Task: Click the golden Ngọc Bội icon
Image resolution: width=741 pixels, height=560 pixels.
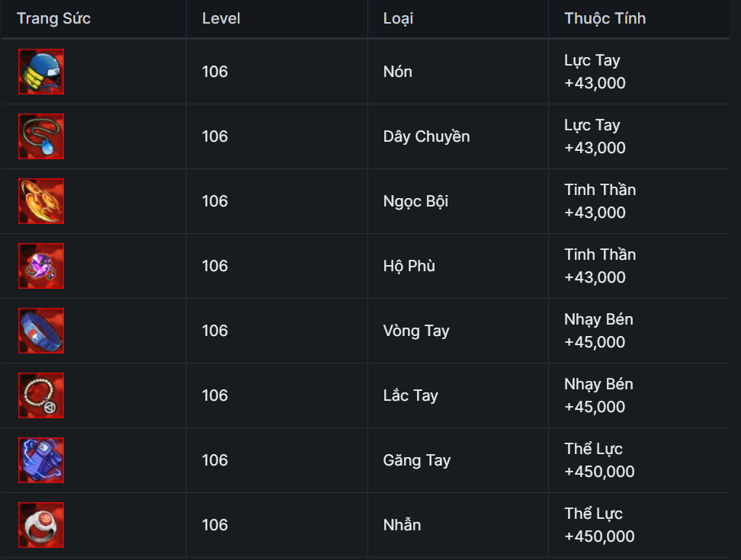Action: (41, 201)
